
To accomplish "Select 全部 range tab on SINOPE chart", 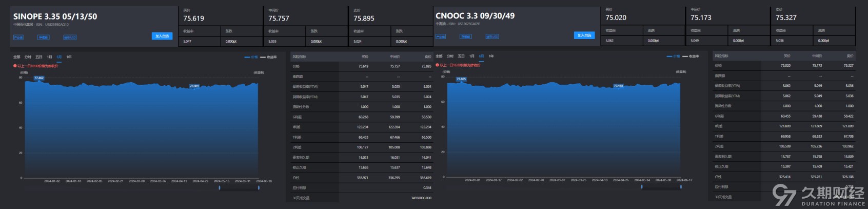I will tap(17, 57).
